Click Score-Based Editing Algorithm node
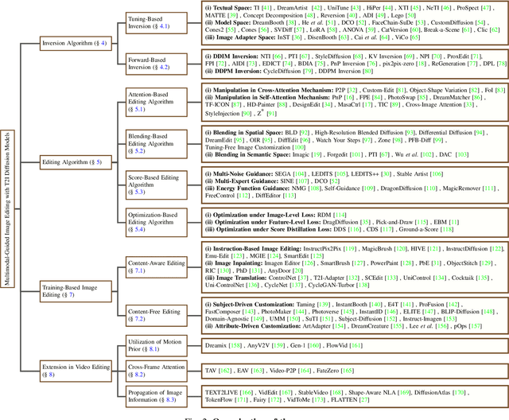 coord(157,185)
